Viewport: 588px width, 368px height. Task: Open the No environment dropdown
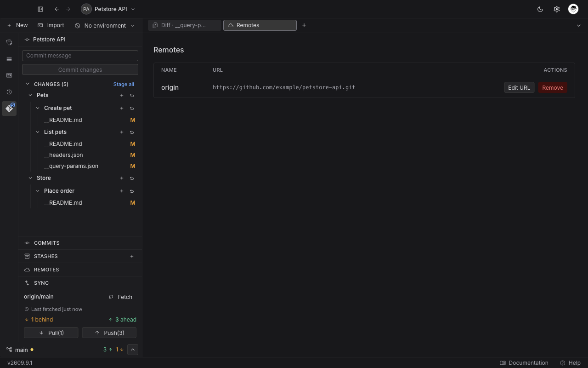tap(105, 26)
